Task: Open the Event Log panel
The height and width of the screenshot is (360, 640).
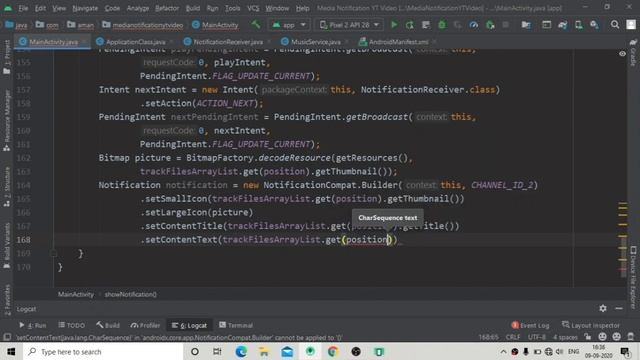Action: point(530,325)
